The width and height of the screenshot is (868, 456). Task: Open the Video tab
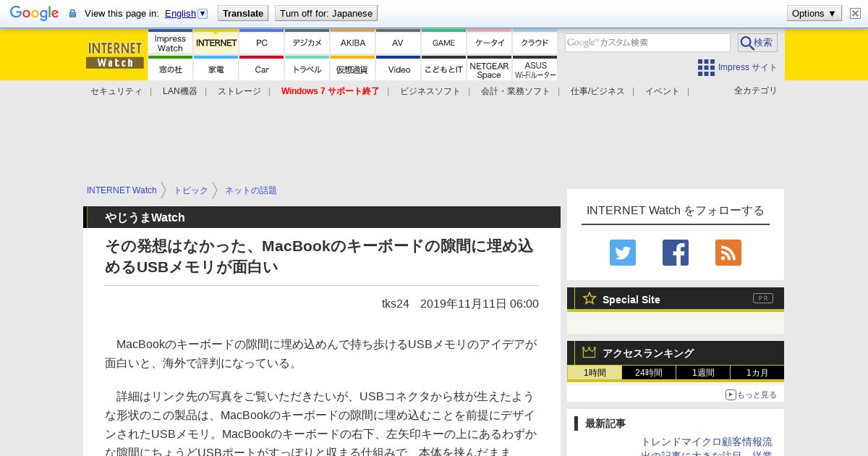pos(399,69)
